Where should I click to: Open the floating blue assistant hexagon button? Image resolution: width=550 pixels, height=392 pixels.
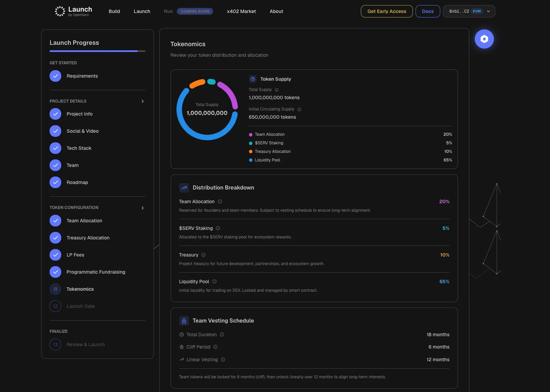point(484,39)
